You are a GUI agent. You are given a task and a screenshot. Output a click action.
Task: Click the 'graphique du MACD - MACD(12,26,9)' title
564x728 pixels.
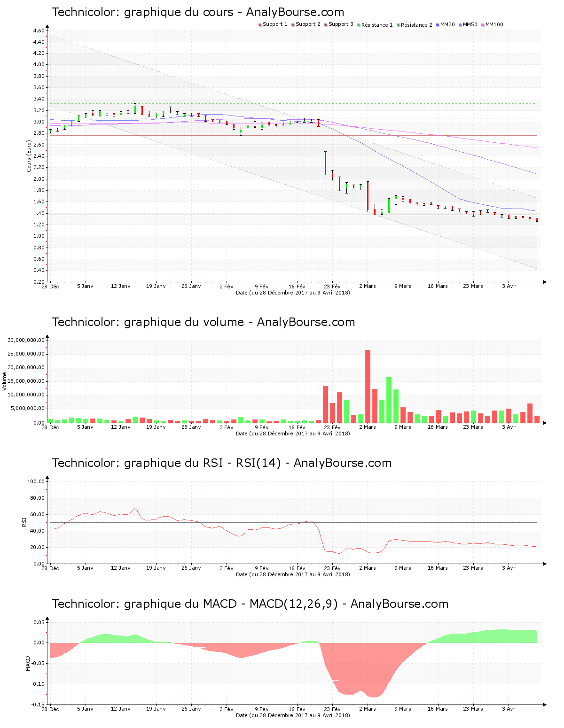(250, 604)
